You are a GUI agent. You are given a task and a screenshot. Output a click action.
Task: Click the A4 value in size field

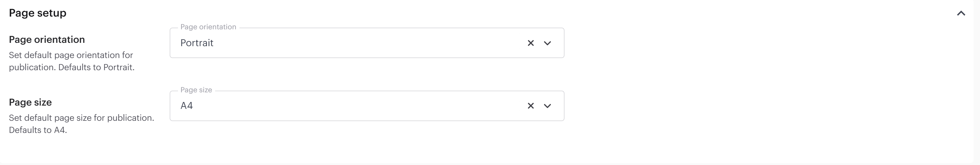click(186, 106)
